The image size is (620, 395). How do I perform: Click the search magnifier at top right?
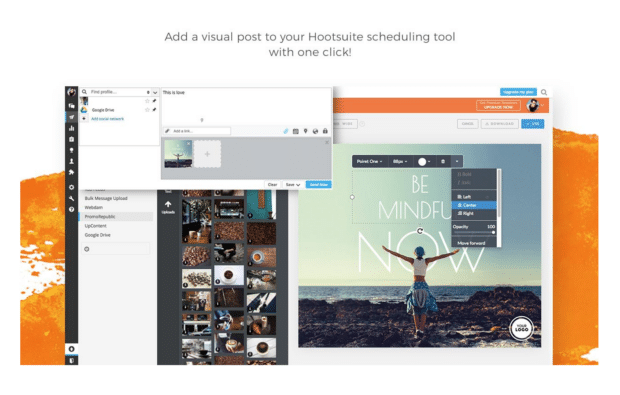click(x=544, y=92)
